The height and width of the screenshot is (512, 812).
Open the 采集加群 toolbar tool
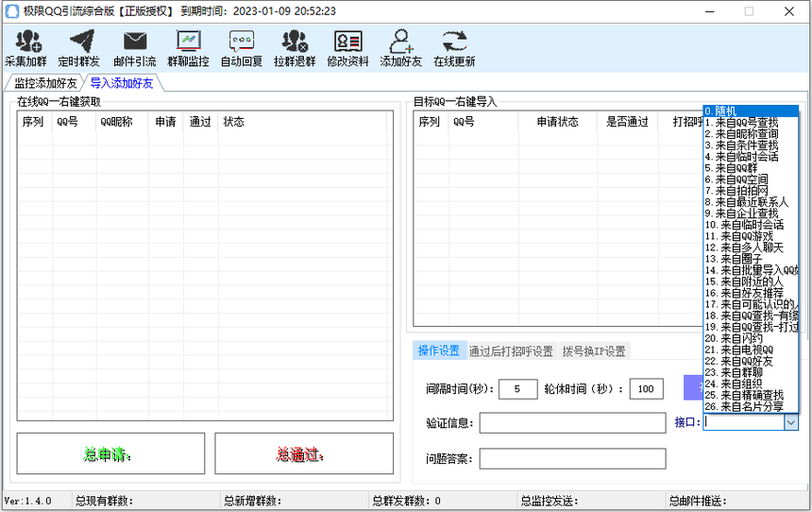click(x=25, y=48)
